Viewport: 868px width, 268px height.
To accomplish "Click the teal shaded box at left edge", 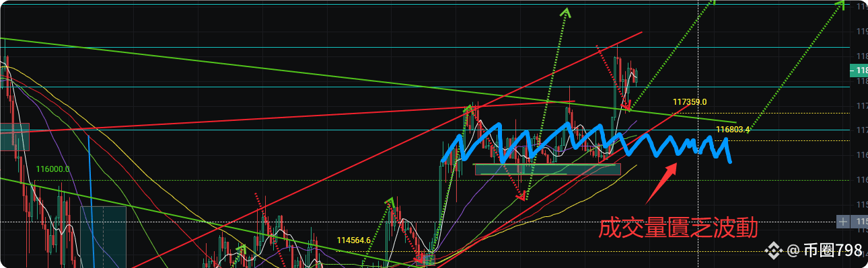I will [15, 137].
